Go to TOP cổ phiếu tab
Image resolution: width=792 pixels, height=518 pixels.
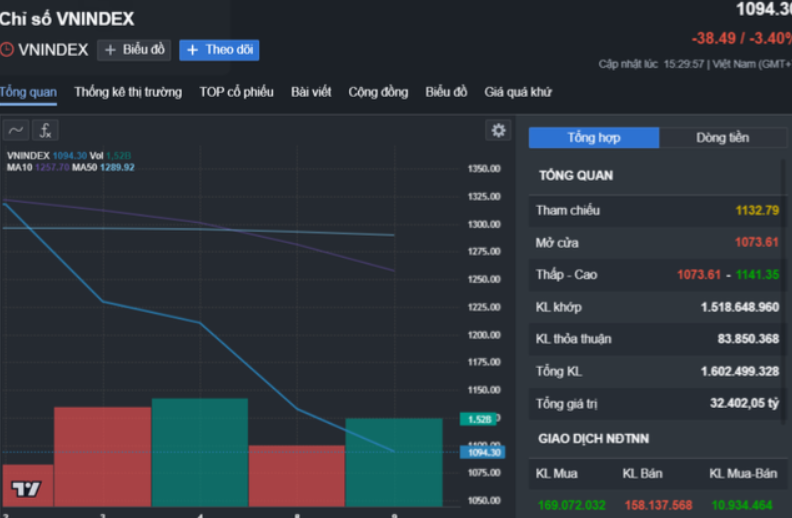point(236,92)
